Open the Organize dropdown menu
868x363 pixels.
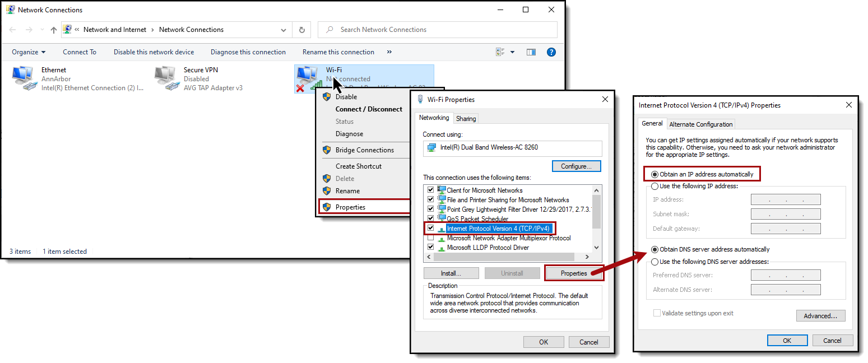pos(29,52)
